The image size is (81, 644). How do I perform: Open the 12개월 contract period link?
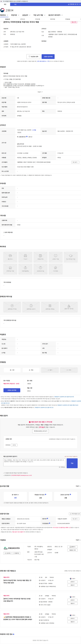[x=34, y=130]
